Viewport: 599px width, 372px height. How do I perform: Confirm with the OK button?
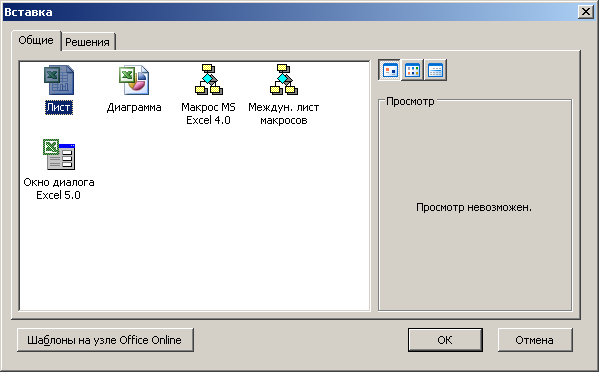pos(445,340)
